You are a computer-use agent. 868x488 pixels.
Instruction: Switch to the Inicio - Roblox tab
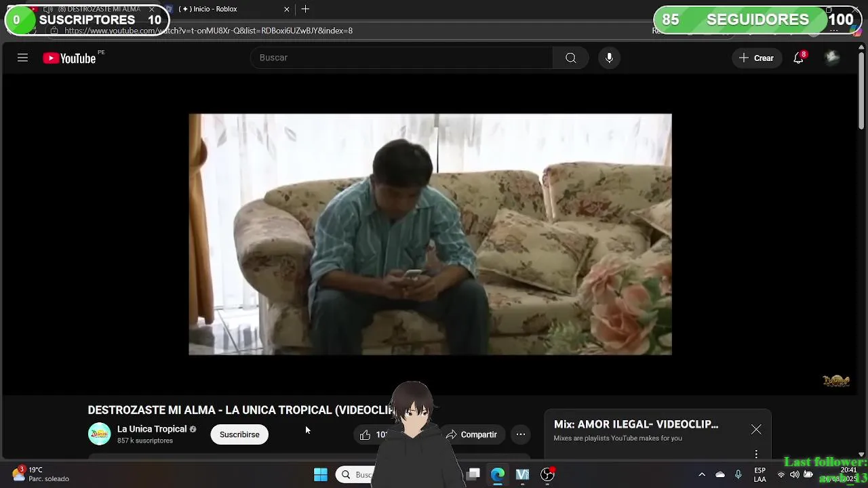click(227, 9)
